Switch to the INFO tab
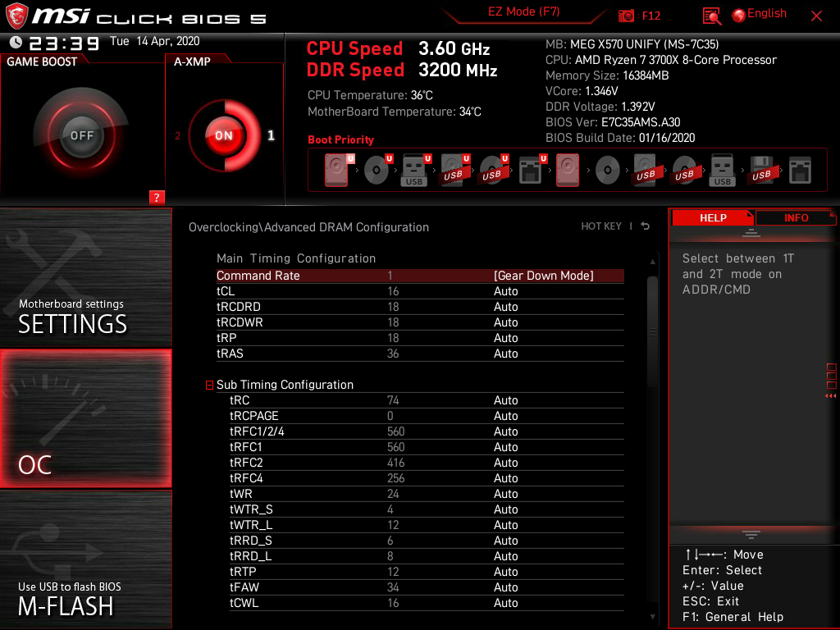840x630 pixels. point(796,217)
